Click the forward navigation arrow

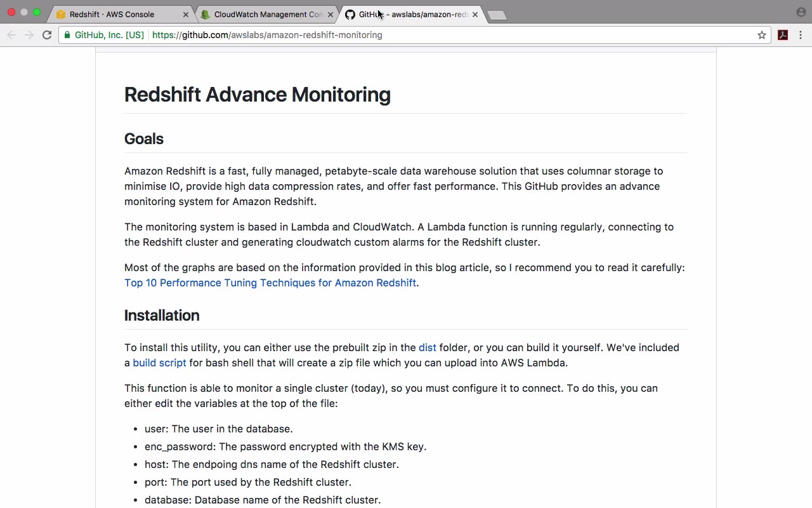(x=29, y=35)
